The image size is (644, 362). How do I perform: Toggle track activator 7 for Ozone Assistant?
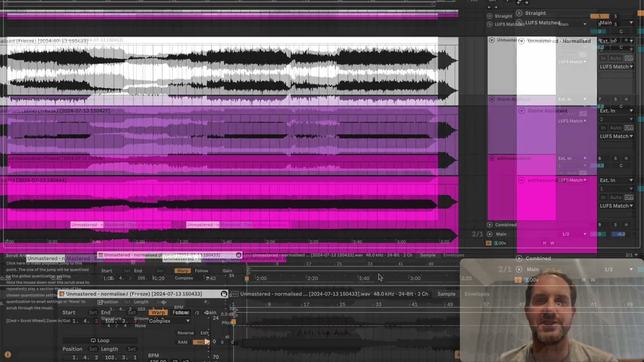tap(599, 100)
